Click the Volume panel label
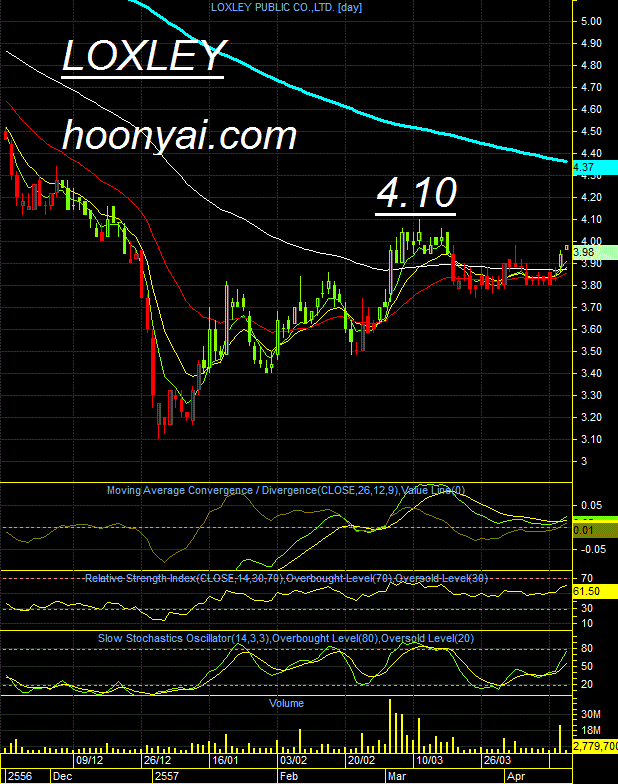The height and width of the screenshot is (784, 618). point(286,703)
